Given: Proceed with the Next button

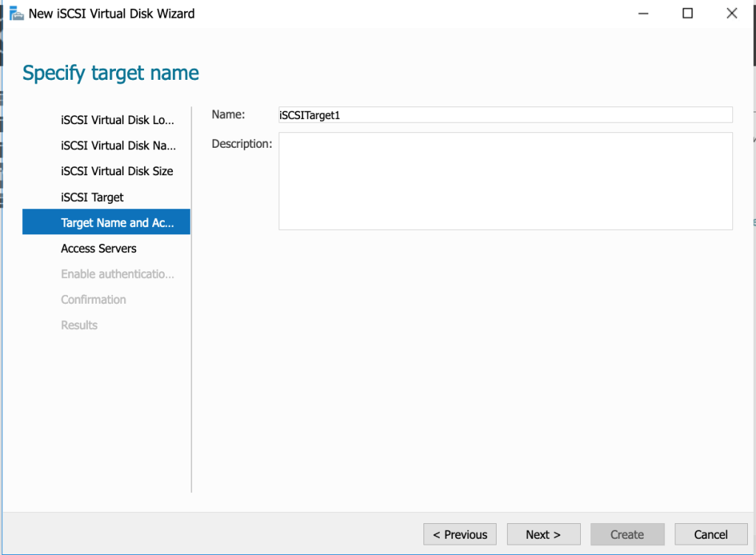Looking at the screenshot, I should point(543,534).
